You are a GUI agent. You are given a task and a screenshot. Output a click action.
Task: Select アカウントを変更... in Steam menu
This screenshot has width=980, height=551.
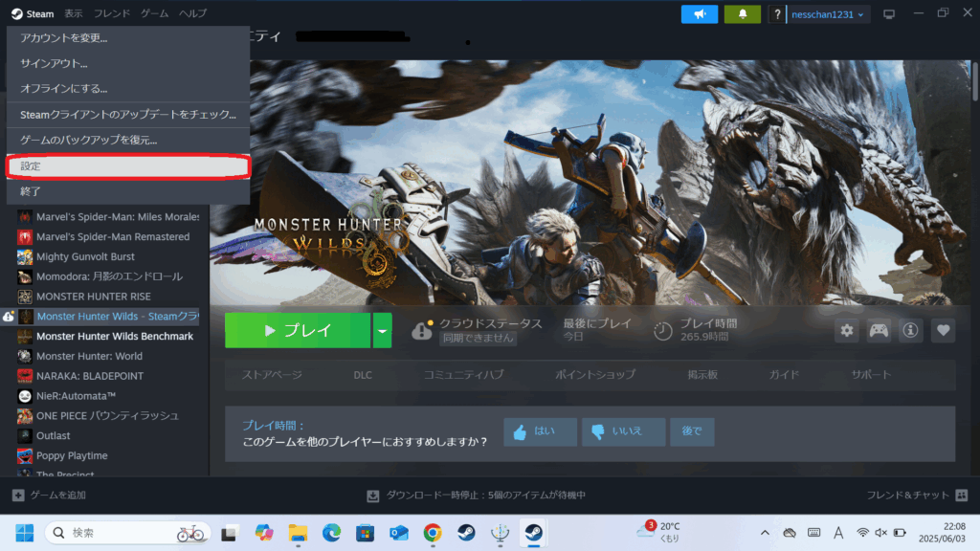[128, 38]
